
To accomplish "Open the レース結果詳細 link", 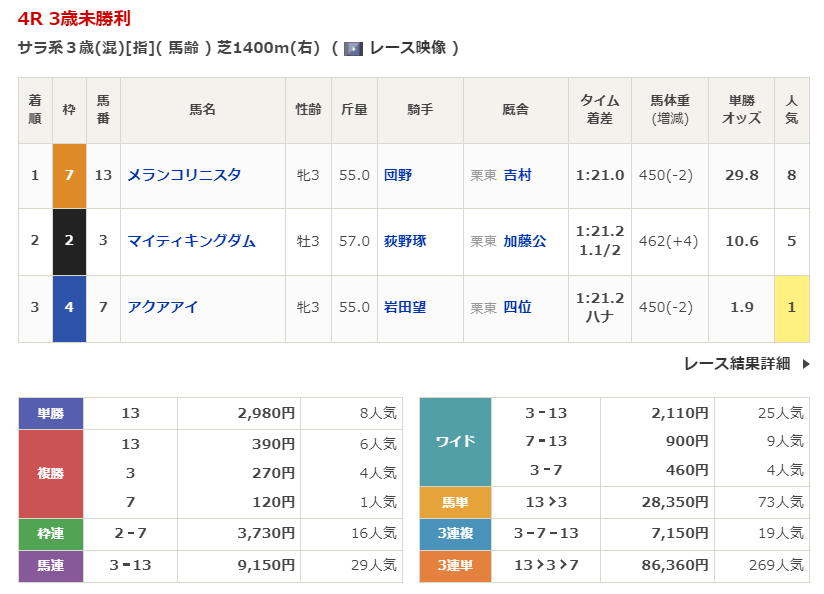I will pyautogui.click(x=737, y=364).
